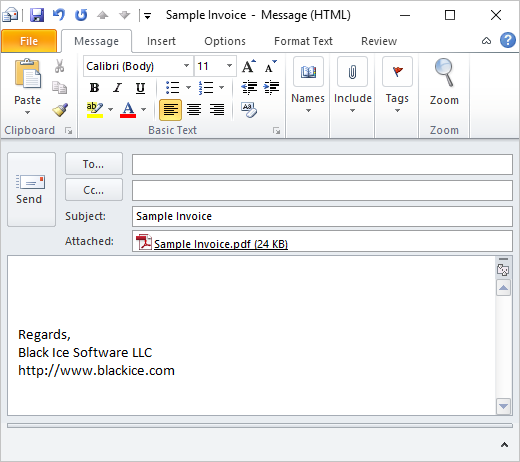Select the Format Painter brush icon

[x=60, y=110]
